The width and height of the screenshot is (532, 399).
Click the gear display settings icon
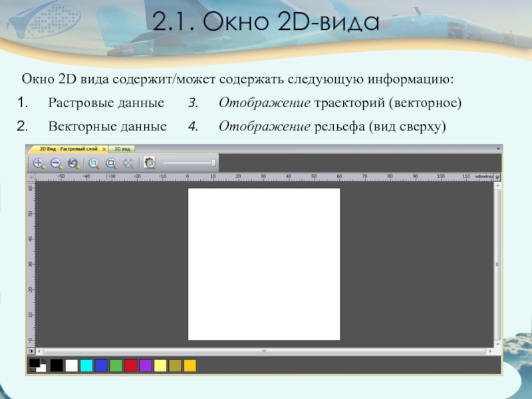(x=150, y=163)
